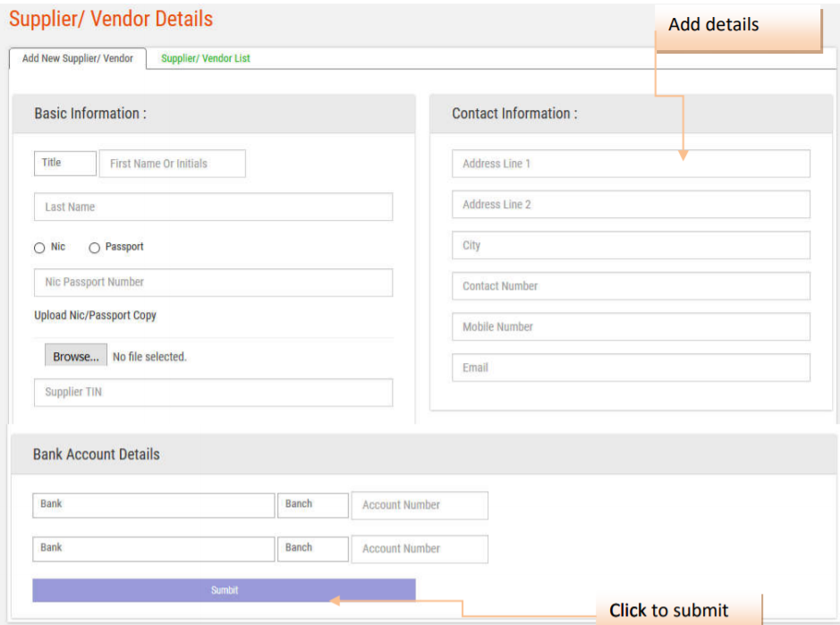Click the first row Account Number field
Viewport: 840px width, 625px height.
pyautogui.click(x=420, y=505)
